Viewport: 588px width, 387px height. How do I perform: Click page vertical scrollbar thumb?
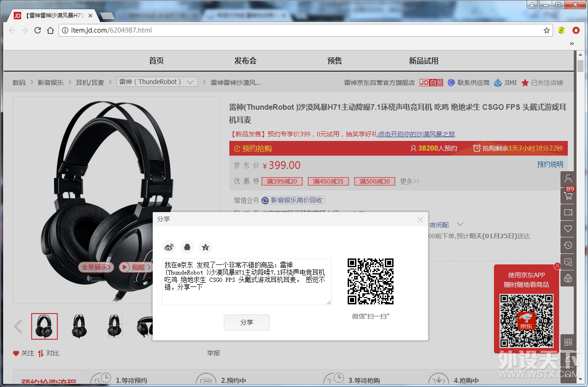(x=580, y=66)
